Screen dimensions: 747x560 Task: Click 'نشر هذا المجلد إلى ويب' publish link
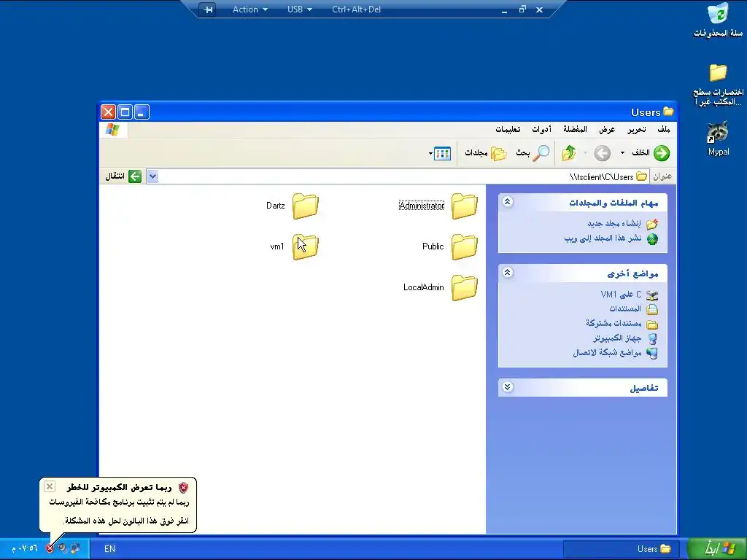(x=603, y=238)
